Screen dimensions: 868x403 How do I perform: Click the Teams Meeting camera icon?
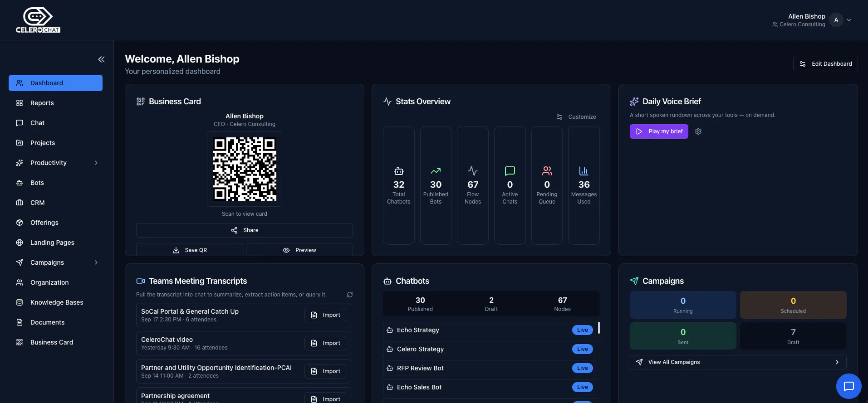pos(141,281)
